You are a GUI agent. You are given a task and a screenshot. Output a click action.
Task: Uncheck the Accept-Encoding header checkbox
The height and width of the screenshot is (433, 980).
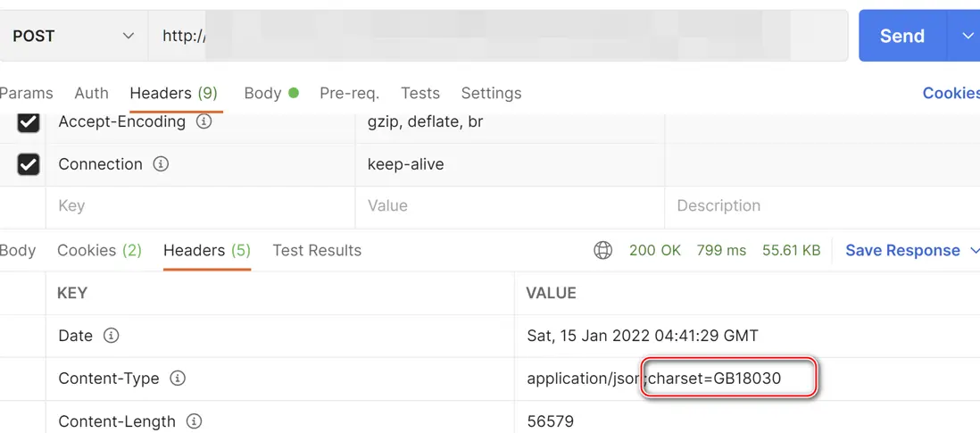tap(29, 121)
